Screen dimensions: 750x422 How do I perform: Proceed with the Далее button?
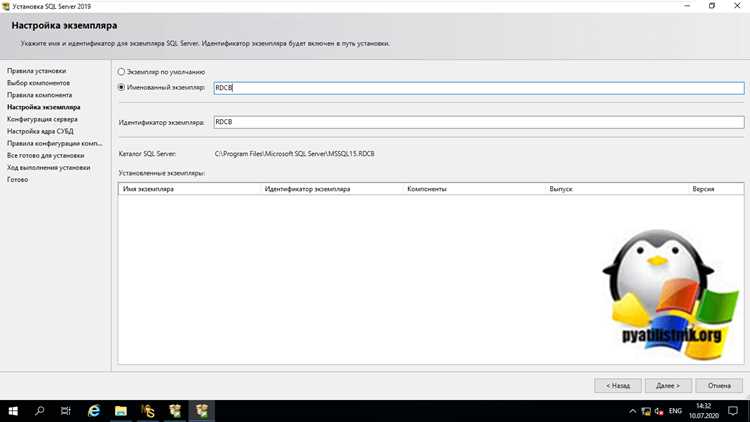tap(668, 386)
